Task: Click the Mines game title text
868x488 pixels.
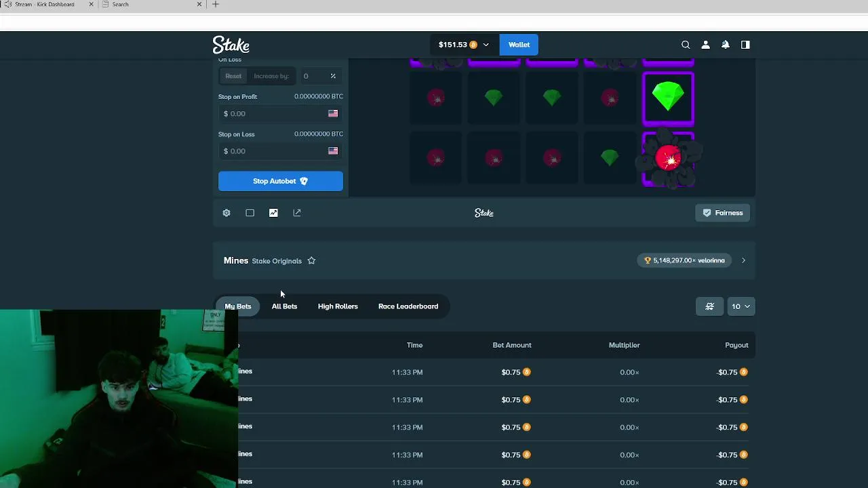Action: tap(236, 260)
